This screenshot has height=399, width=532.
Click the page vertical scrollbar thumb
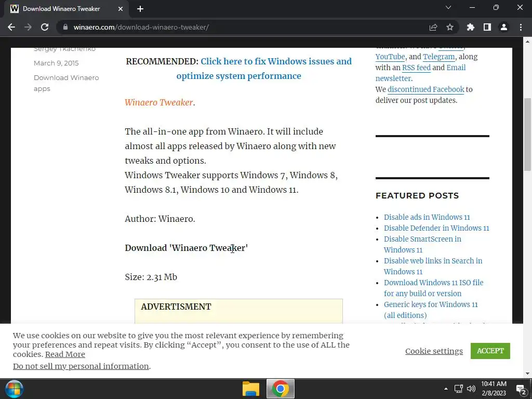pyautogui.click(x=527, y=135)
